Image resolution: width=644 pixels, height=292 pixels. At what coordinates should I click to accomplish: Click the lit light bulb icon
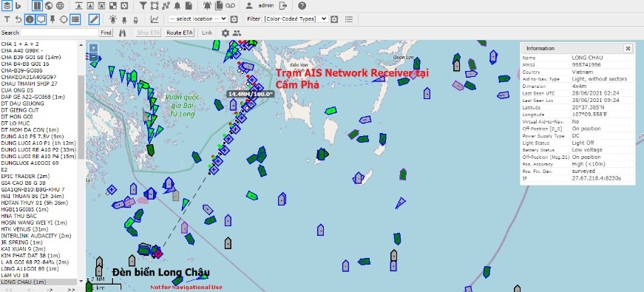click(x=113, y=19)
